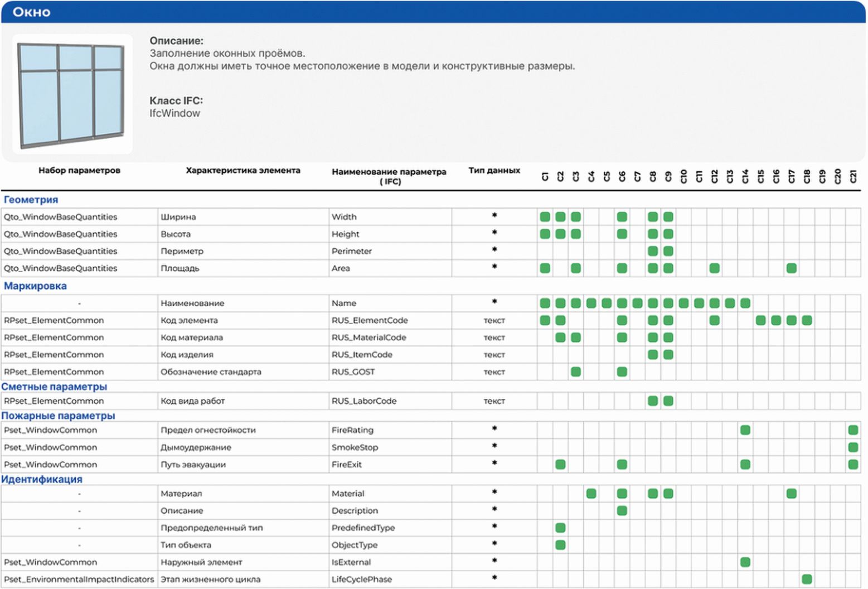Click the 'Описание:' label

coord(176,41)
